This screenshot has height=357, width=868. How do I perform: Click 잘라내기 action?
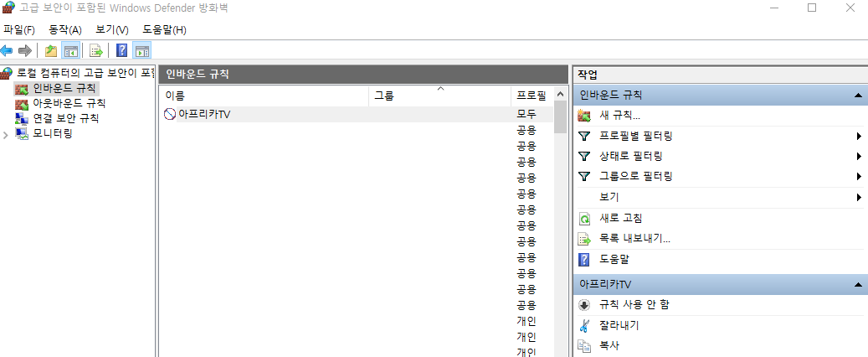point(619,325)
